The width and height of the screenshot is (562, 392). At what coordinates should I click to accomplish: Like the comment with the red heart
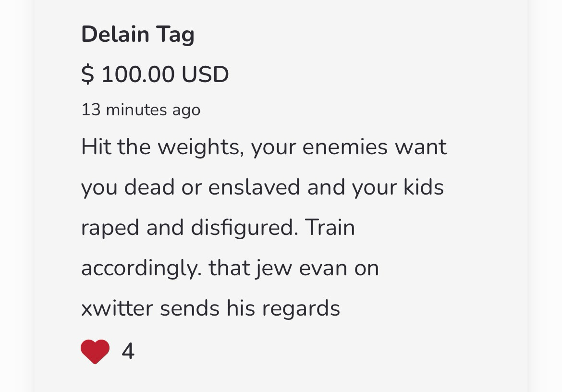[x=95, y=352]
